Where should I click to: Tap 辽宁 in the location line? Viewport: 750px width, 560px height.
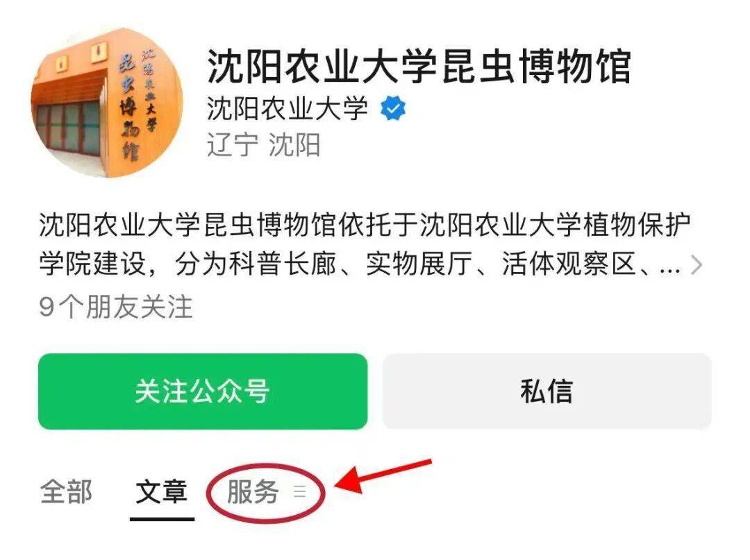click(233, 145)
